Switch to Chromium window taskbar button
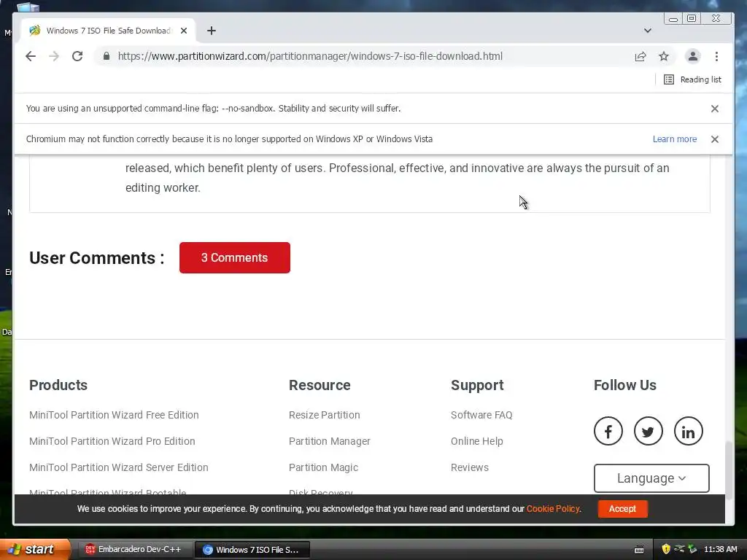The width and height of the screenshot is (747, 560). 252,549
